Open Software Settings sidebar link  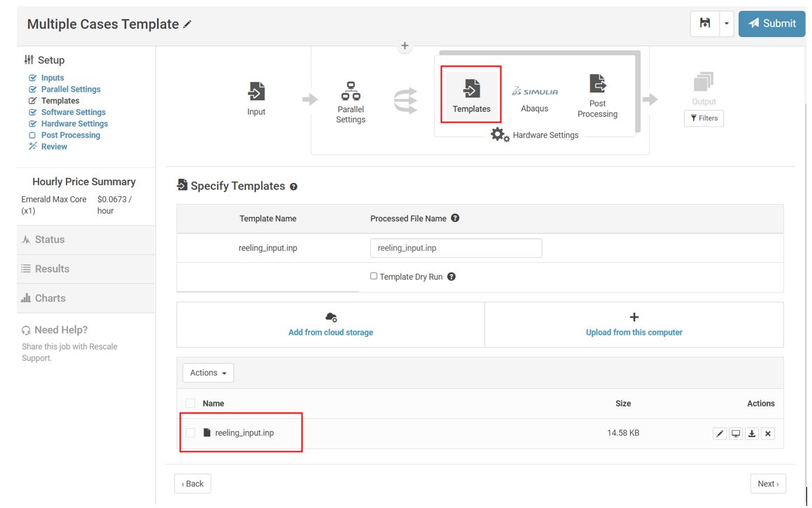pyautogui.click(x=73, y=112)
